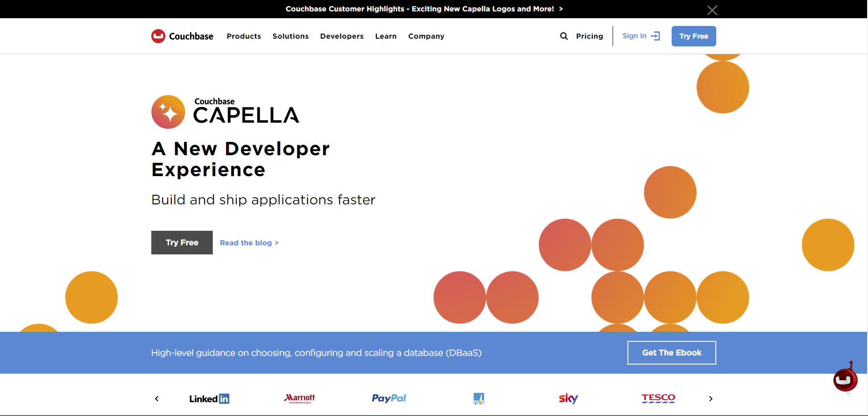Open the Solutions menu

(290, 36)
